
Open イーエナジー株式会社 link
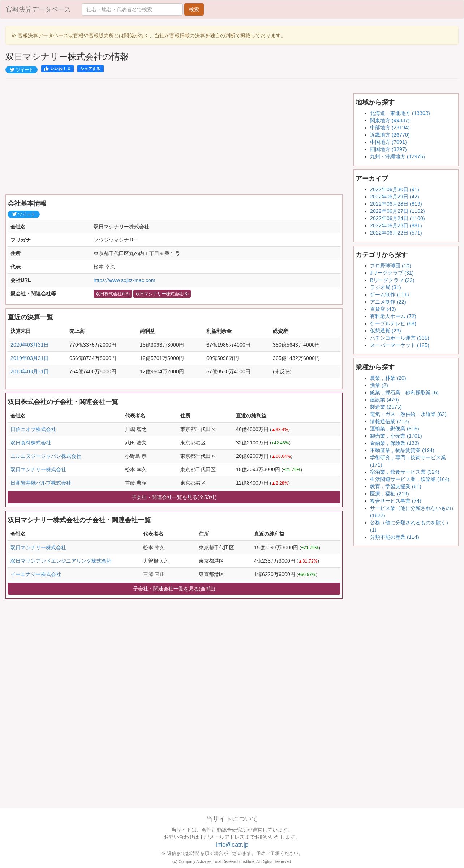coord(36,574)
